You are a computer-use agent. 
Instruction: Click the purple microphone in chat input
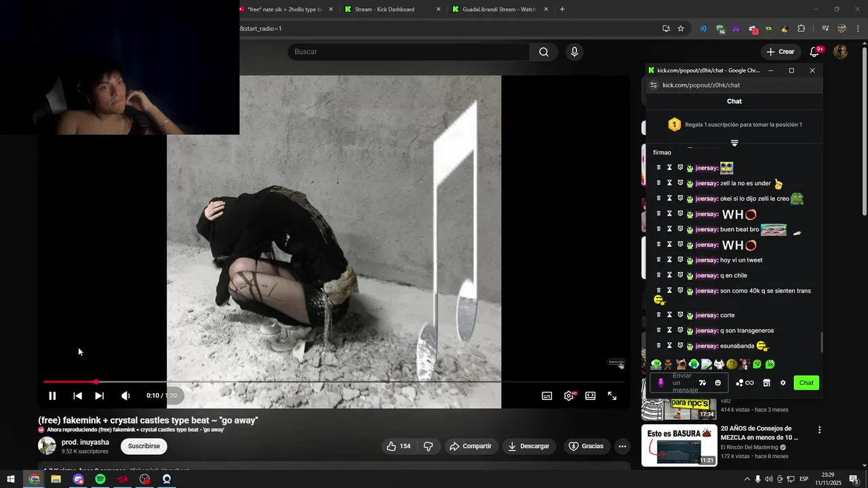coord(661,383)
